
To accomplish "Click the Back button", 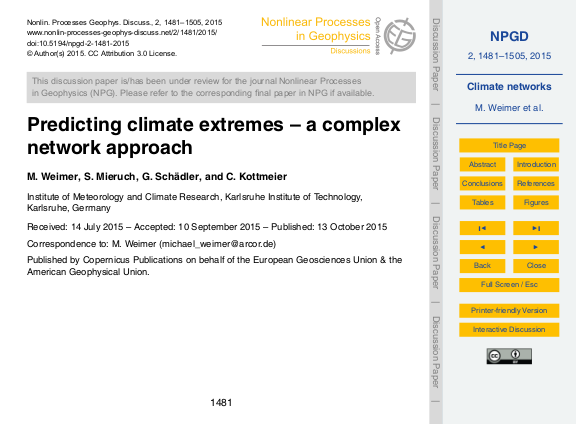I will point(482,266).
